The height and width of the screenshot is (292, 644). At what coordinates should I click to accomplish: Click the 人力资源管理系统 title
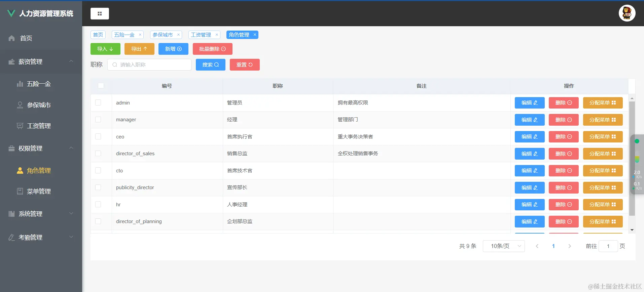[x=46, y=13]
